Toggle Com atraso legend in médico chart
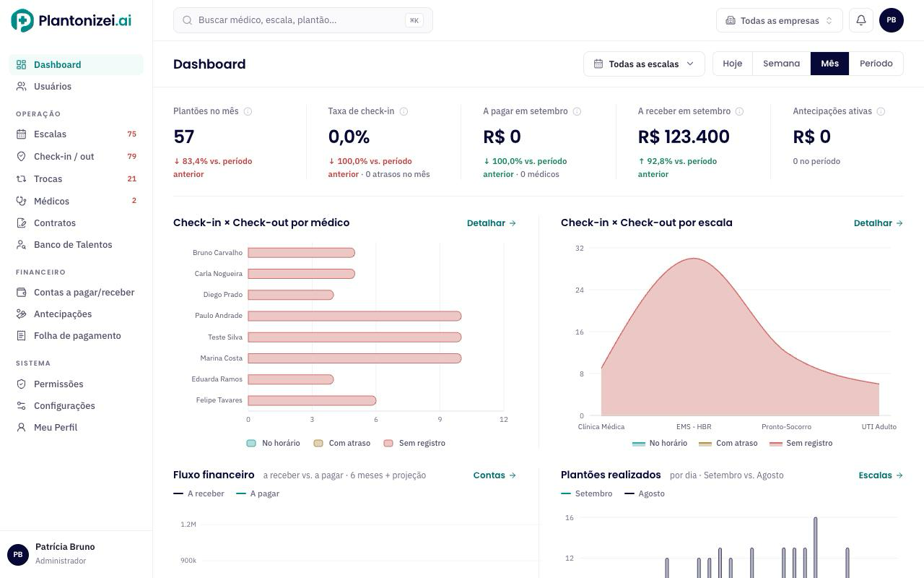 tap(341, 443)
